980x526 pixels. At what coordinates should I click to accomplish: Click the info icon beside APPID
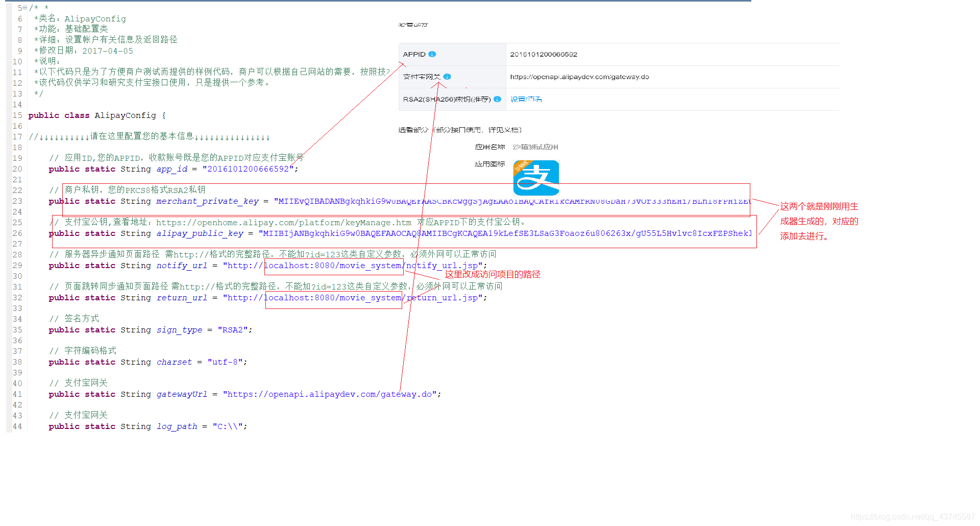point(432,54)
